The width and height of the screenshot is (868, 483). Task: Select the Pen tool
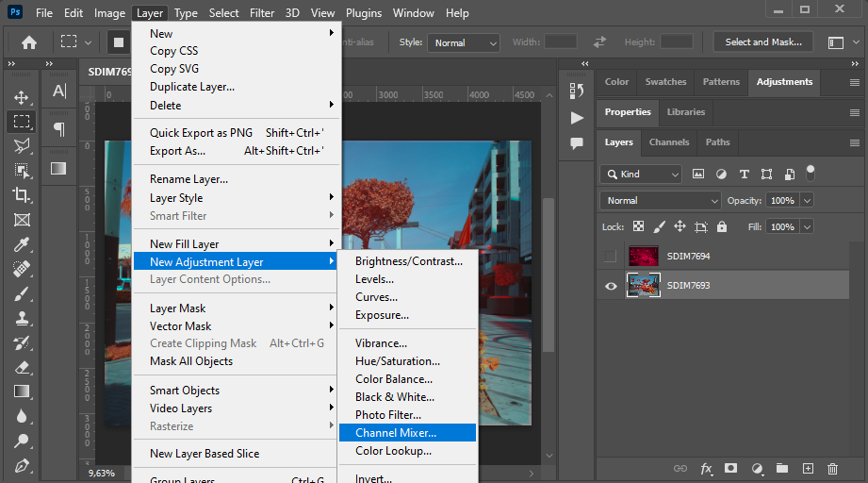[21, 465]
